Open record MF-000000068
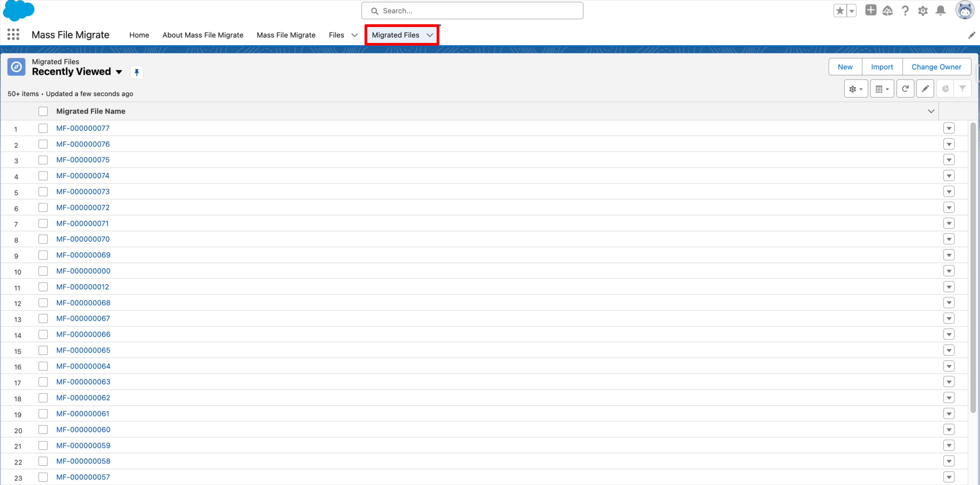Screen dimensions: 980x485 (x=83, y=303)
